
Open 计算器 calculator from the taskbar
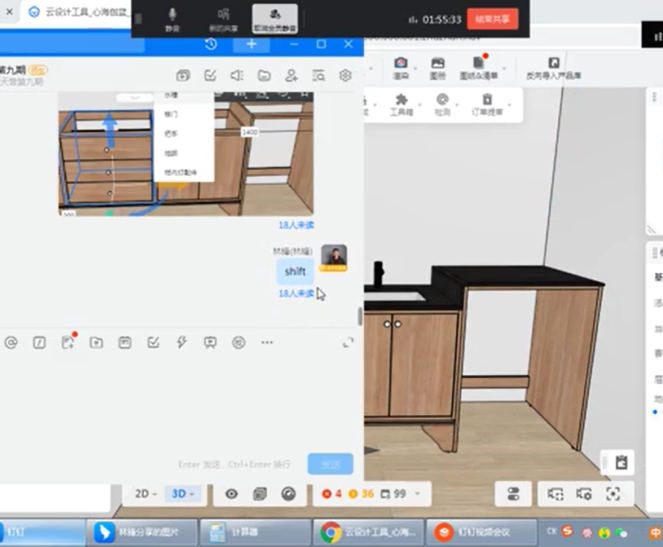point(241,531)
